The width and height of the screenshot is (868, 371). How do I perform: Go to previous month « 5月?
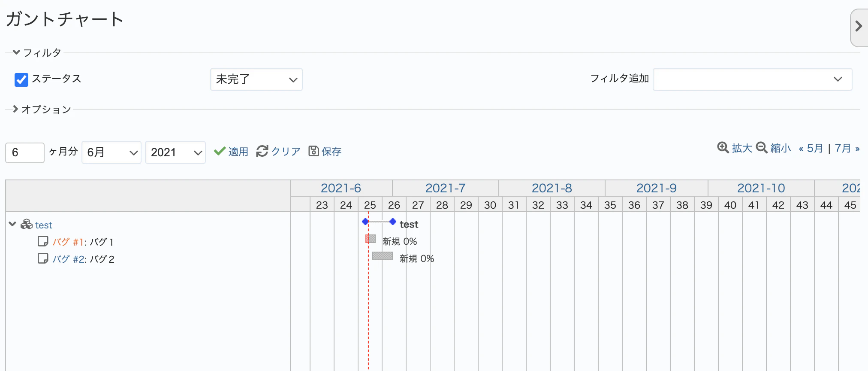point(811,149)
